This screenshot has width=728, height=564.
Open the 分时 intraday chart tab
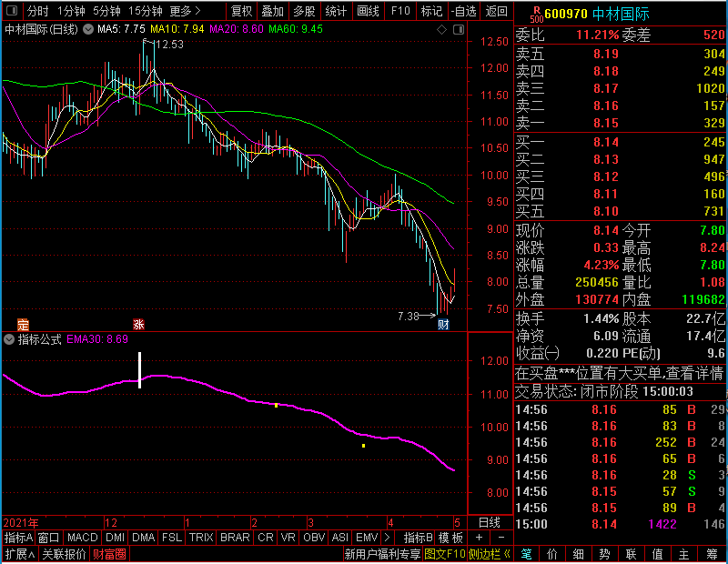click(x=37, y=11)
